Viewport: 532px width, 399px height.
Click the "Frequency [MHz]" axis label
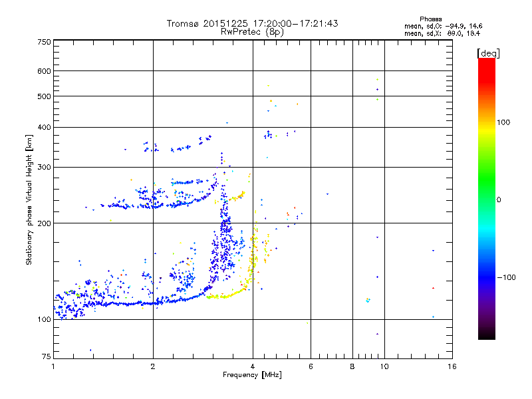tap(252, 374)
